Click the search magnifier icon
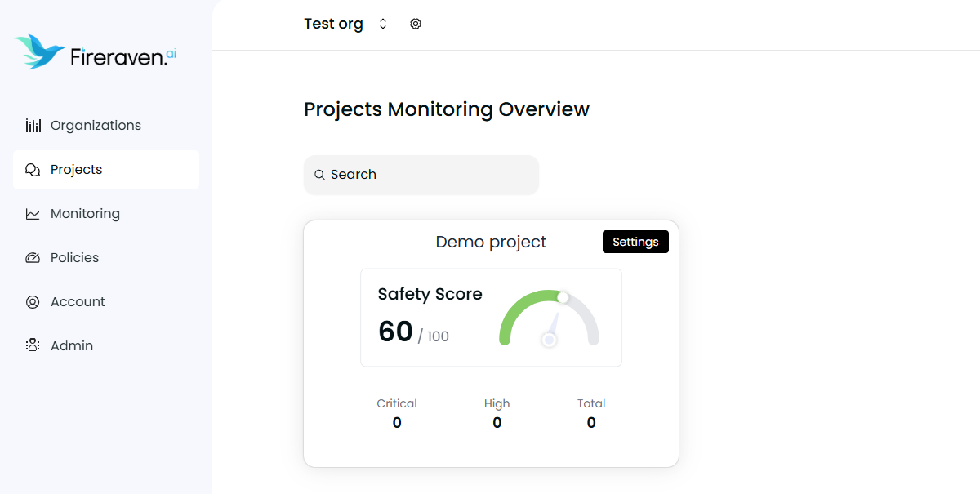Viewport: 980px width, 494px height. 319,175
